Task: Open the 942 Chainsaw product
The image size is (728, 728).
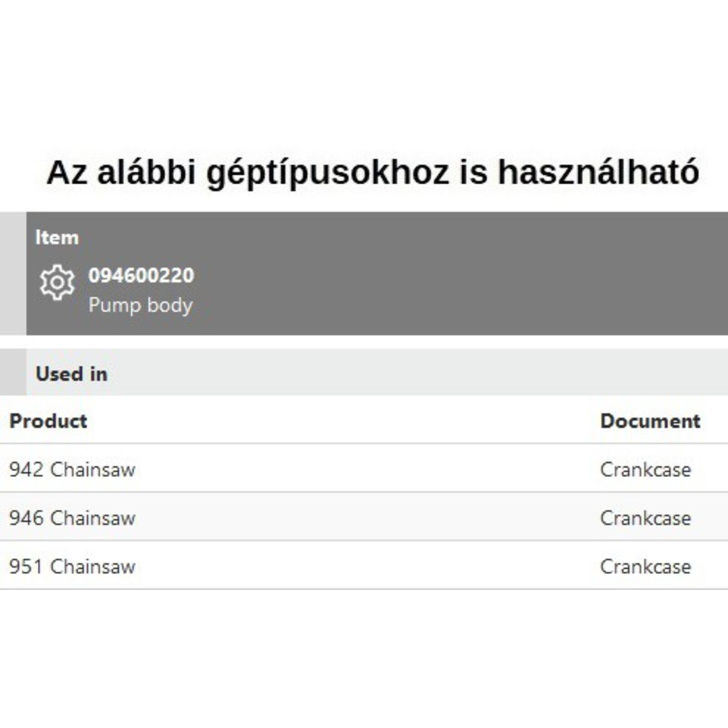Action: (72, 470)
